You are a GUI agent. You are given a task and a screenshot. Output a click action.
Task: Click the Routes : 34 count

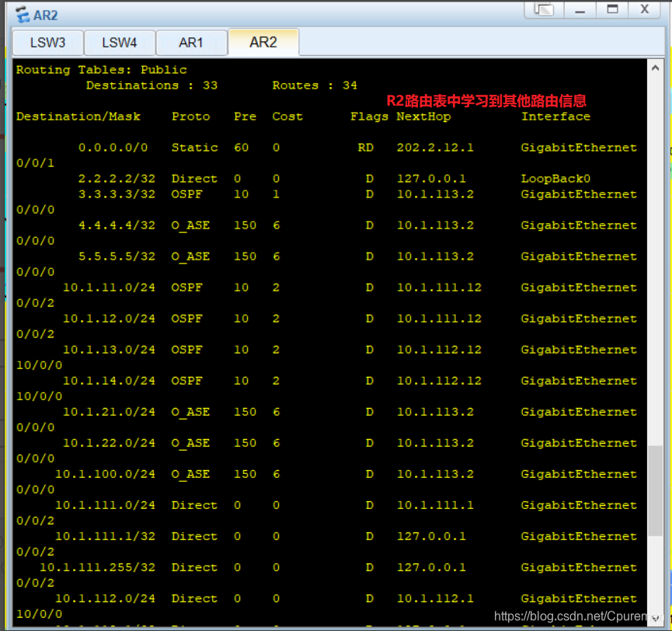[x=315, y=85]
